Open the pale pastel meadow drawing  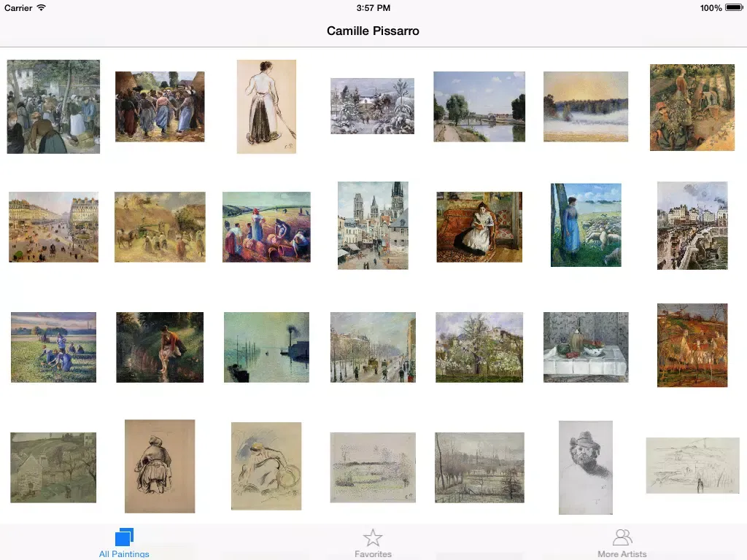(373, 467)
